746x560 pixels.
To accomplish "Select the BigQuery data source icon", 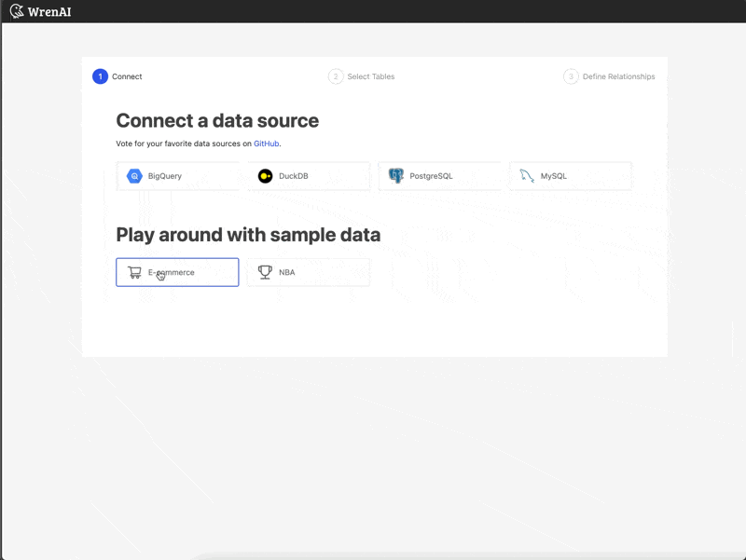I will pos(133,175).
